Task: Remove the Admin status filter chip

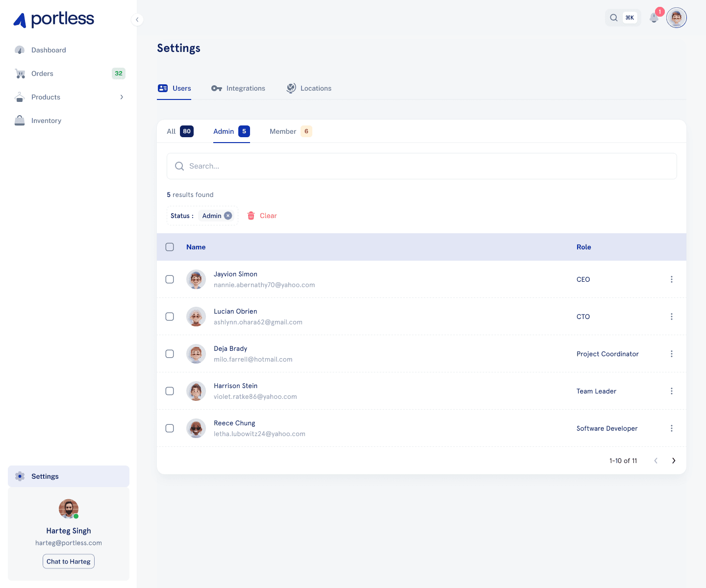Action: (x=228, y=216)
